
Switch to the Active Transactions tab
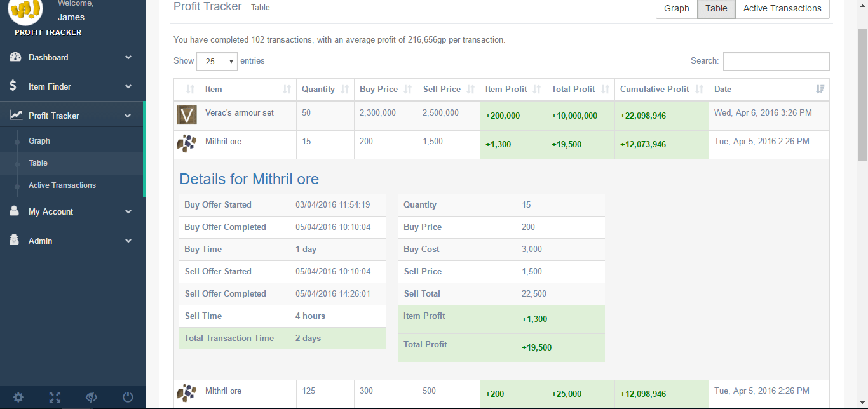click(x=782, y=8)
